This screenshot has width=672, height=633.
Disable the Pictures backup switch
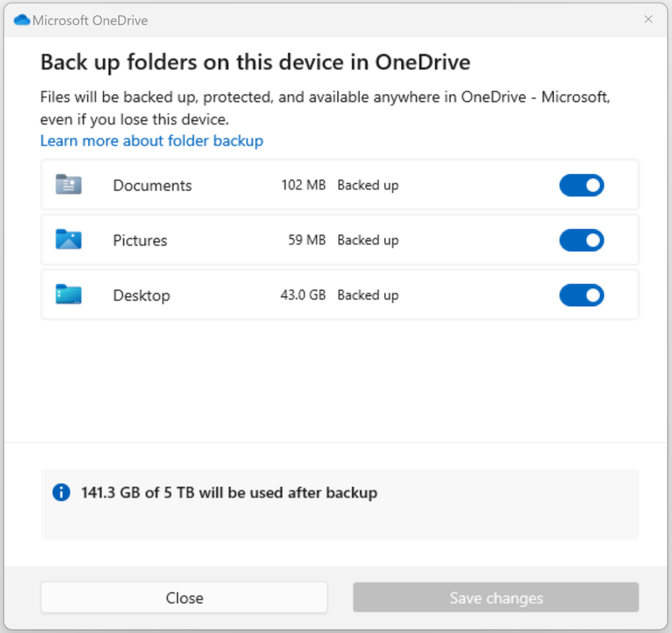581,240
